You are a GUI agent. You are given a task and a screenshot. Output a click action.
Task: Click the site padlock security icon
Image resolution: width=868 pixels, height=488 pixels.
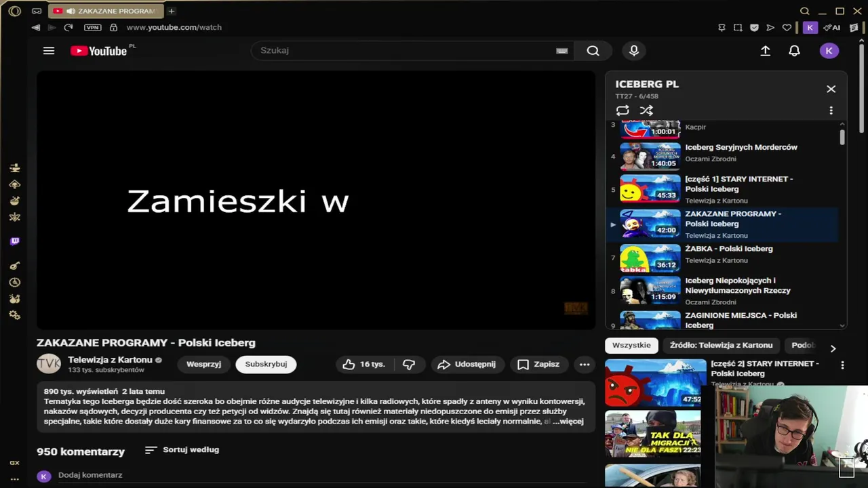click(113, 27)
